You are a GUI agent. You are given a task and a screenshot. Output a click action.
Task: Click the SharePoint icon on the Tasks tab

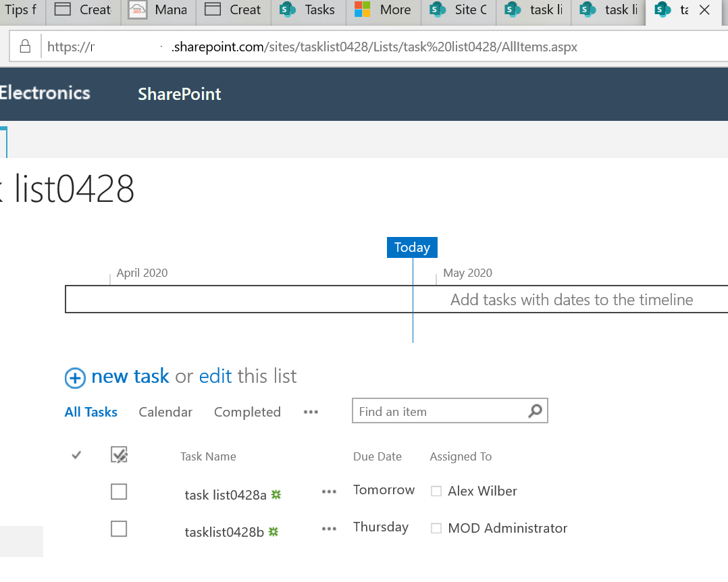287,9
